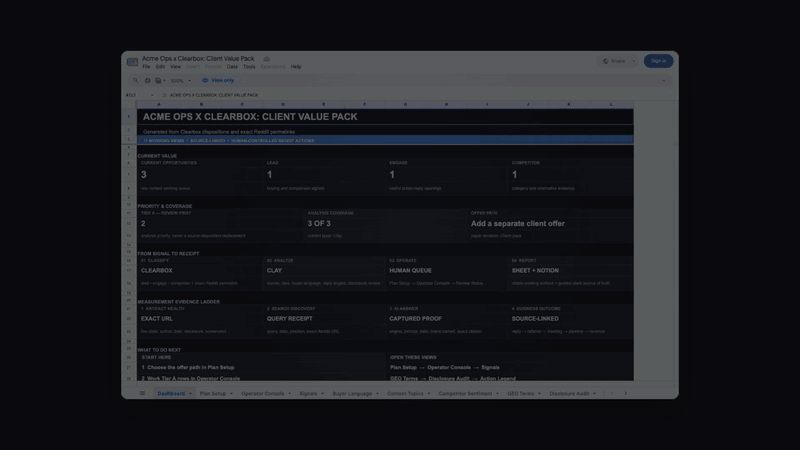800x450 pixels.
Task: Open the Help menu
Action: (x=296, y=67)
